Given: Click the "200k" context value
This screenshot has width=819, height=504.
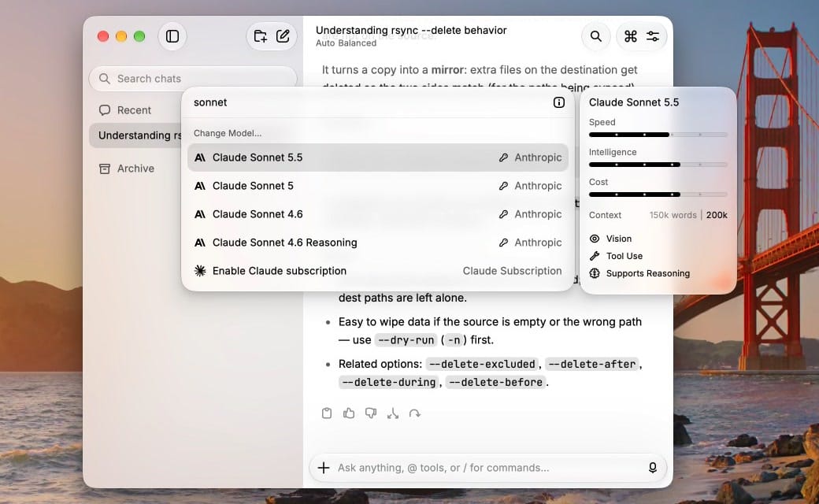Looking at the screenshot, I should (x=717, y=215).
